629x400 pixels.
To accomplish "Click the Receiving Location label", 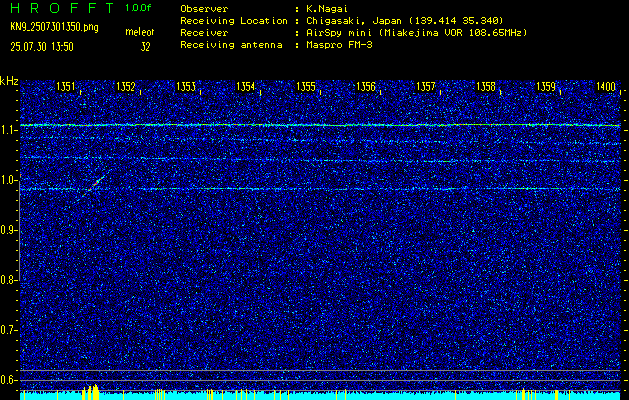I will point(234,21).
